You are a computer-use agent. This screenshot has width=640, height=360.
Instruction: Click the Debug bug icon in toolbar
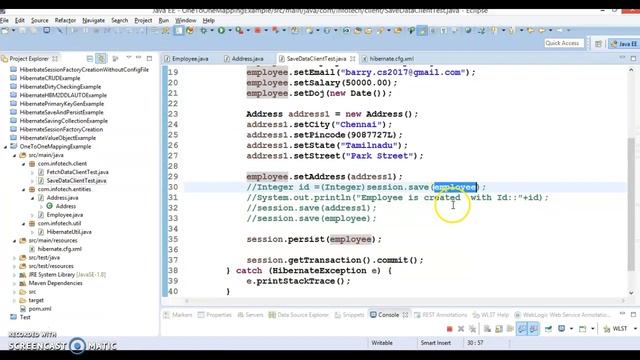[x=203, y=30]
